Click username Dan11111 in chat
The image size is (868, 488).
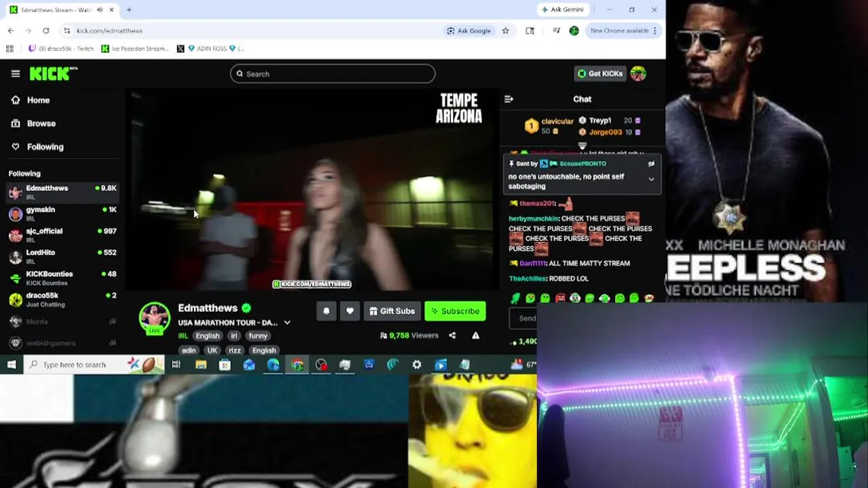pos(532,264)
